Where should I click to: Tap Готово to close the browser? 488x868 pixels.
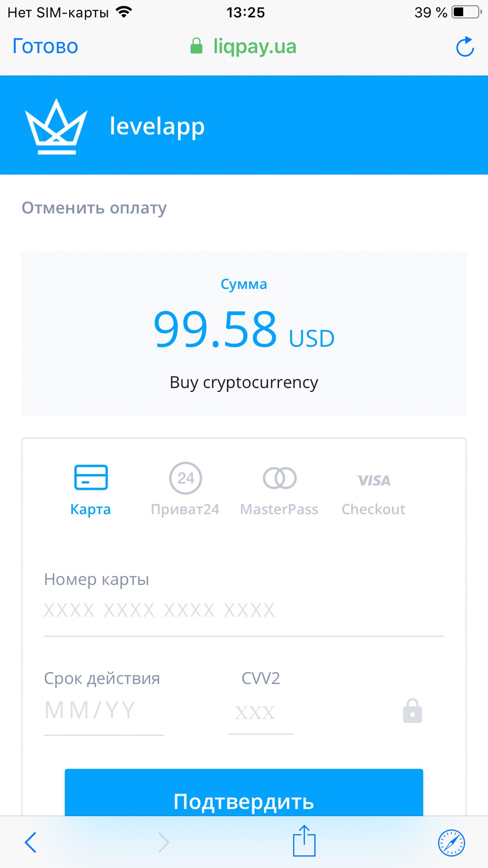tap(45, 46)
